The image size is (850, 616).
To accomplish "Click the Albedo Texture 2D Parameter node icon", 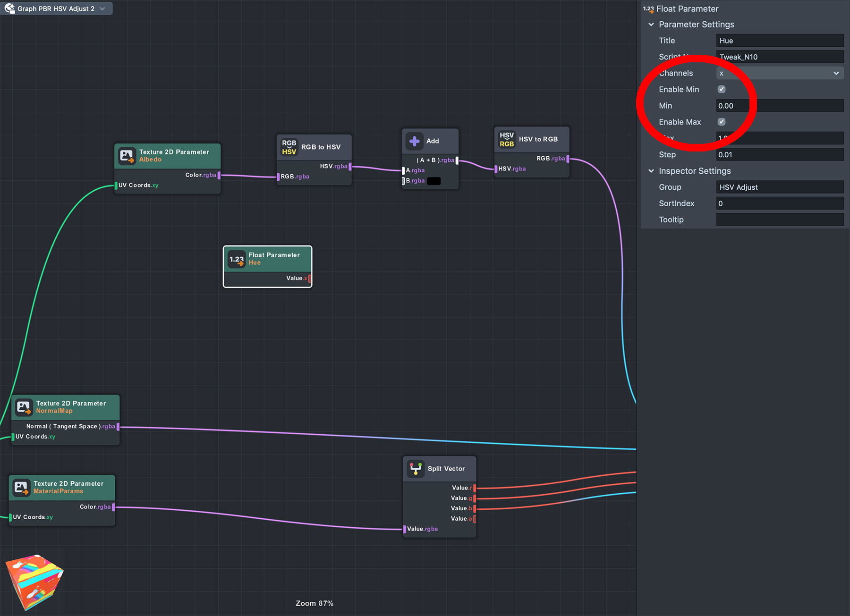I will tap(127, 156).
